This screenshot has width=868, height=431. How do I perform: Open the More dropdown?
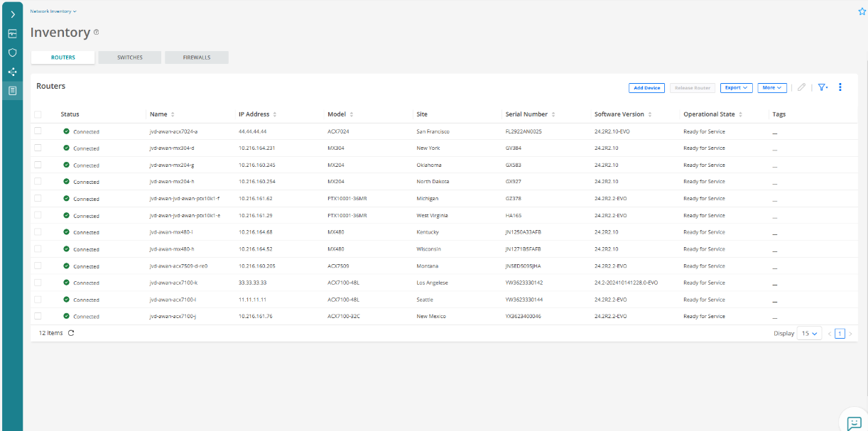pos(772,88)
